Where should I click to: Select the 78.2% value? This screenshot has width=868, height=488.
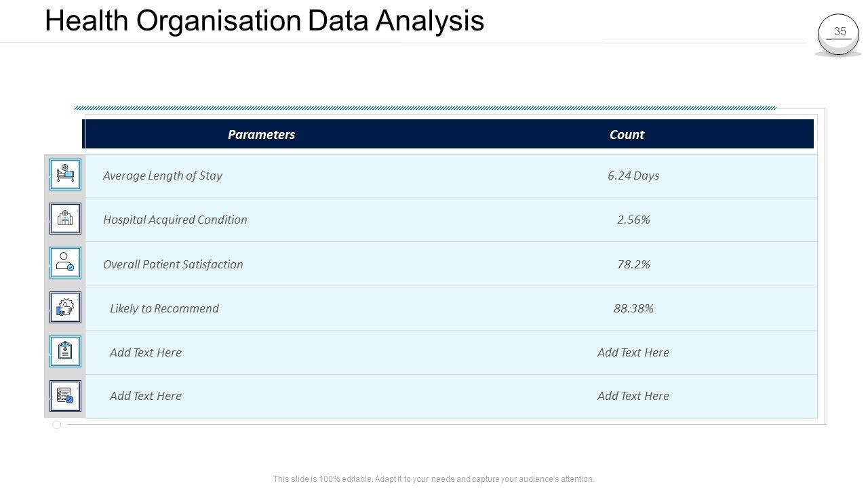pos(633,264)
